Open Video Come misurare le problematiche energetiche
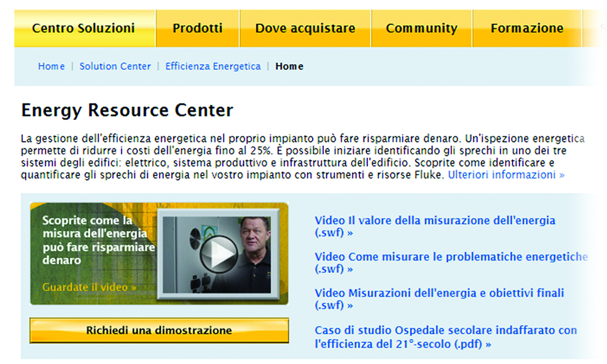Viewport: 607px width, 364px height. pos(451,263)
